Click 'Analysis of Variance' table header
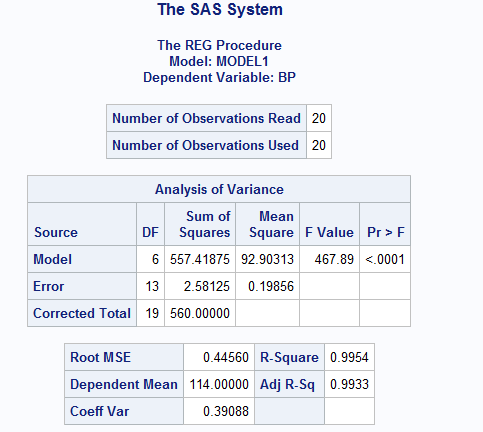483x432 pixels. tap(219, 189)
